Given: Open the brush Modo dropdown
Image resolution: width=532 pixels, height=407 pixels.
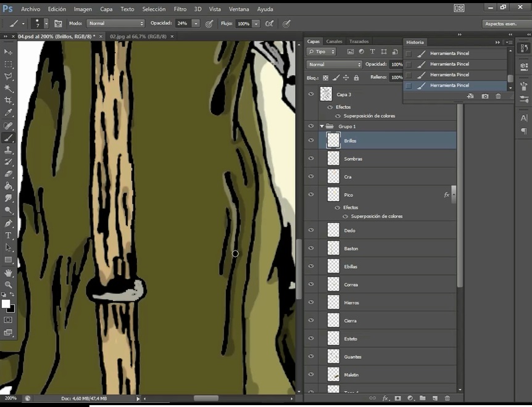Looking at the screenshot, I should (x=115, y=23).
